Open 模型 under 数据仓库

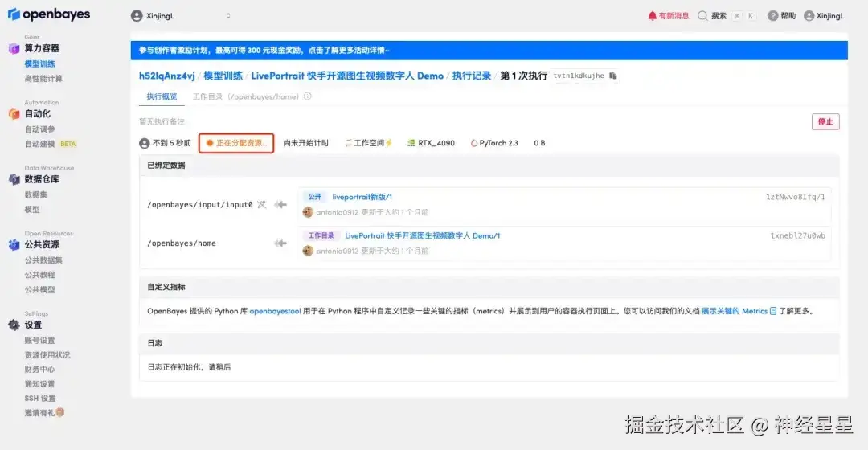31,209
